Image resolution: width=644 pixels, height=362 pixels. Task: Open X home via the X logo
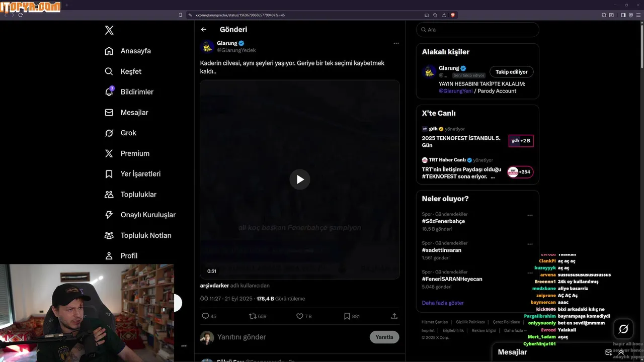click(109, 30)
